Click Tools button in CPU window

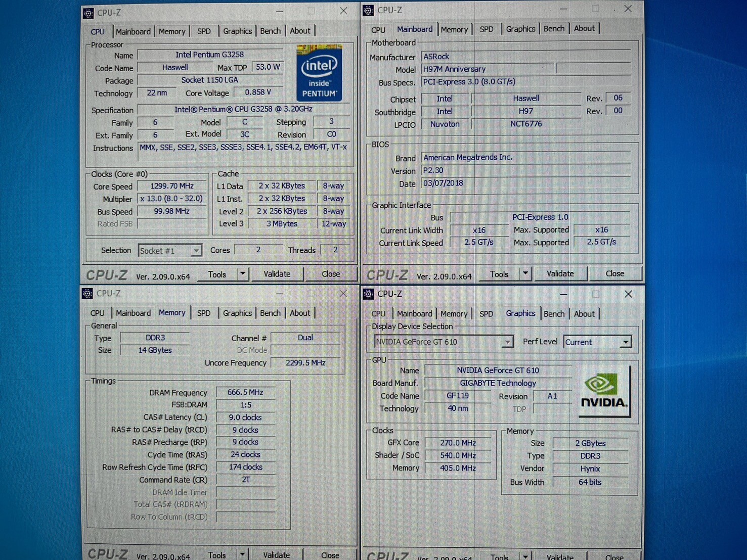tap(217, 274)
